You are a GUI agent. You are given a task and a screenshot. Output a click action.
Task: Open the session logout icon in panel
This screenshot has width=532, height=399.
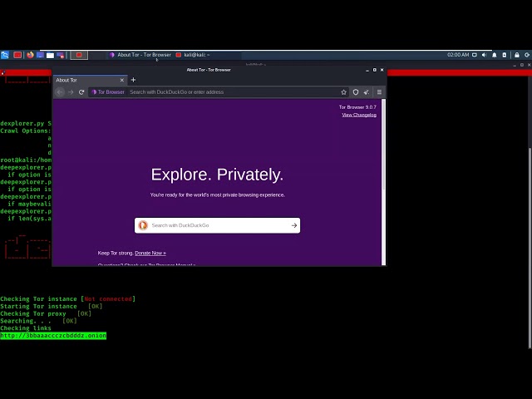pyautogui.click(x=527, y=55)
